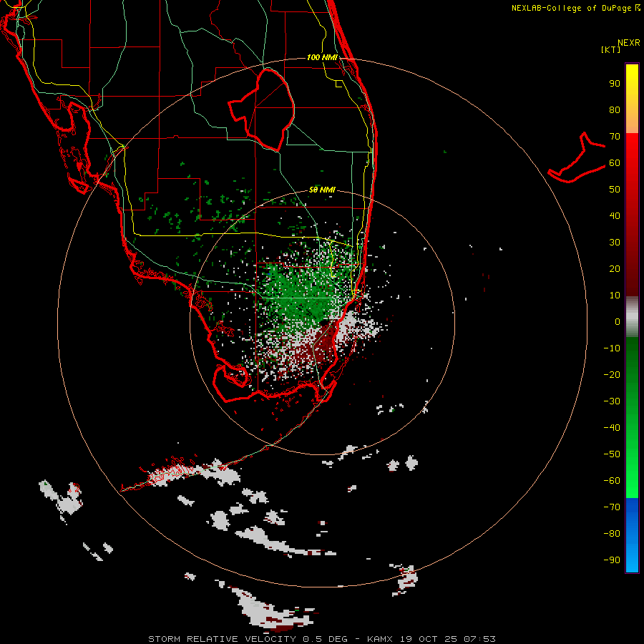The height and width of the screenshot is (644, 644).
Task: Click the -50 scale value
Action: click(x=612, y=454)
